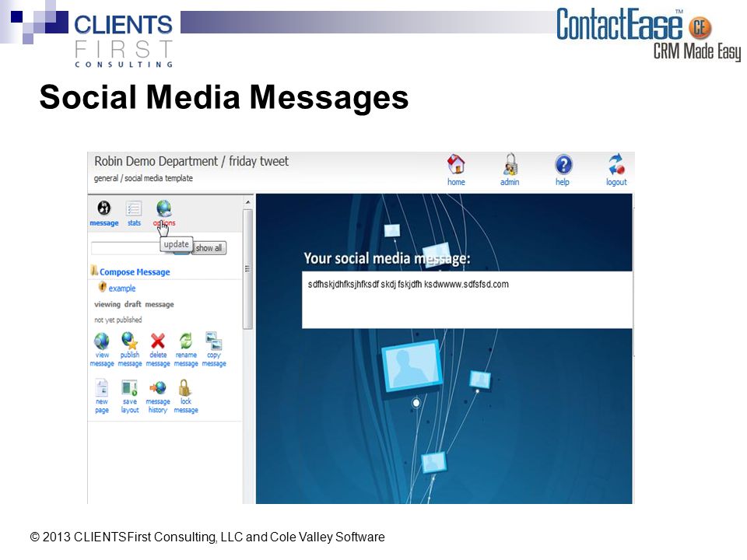This screenshot has width=747, height=560.
Task: Select the example message item
Action: [117, 288]
